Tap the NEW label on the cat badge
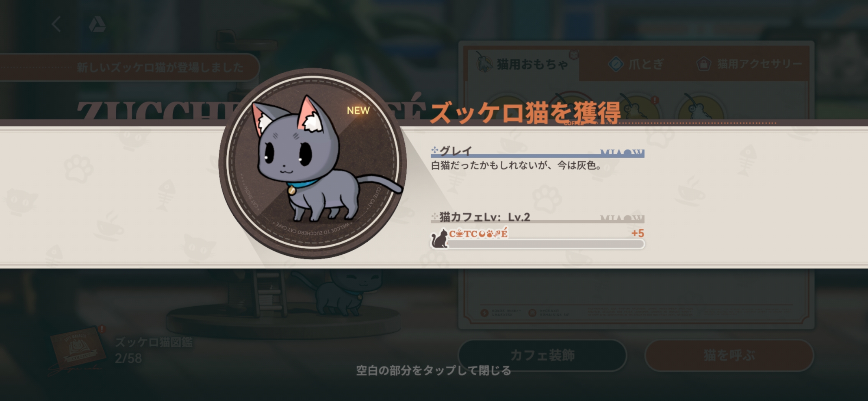This screenshot has width=868, height=401. pos(358,111)
